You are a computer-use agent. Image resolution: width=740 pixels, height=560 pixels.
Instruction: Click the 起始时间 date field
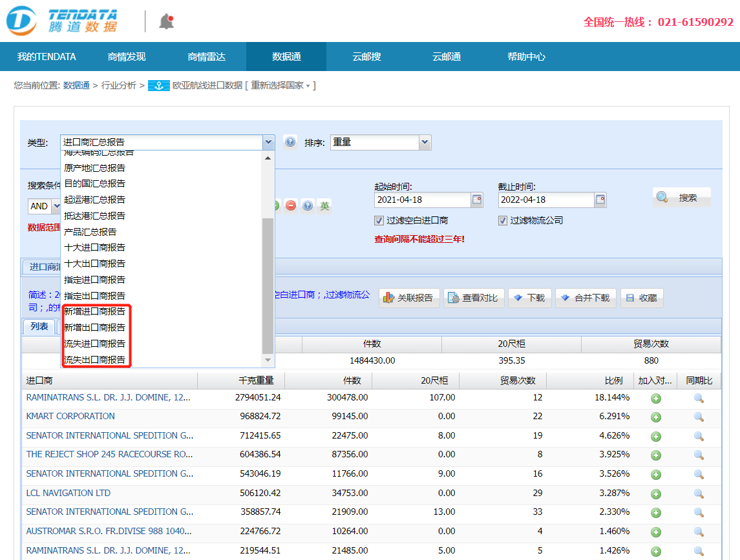(423, 200)
